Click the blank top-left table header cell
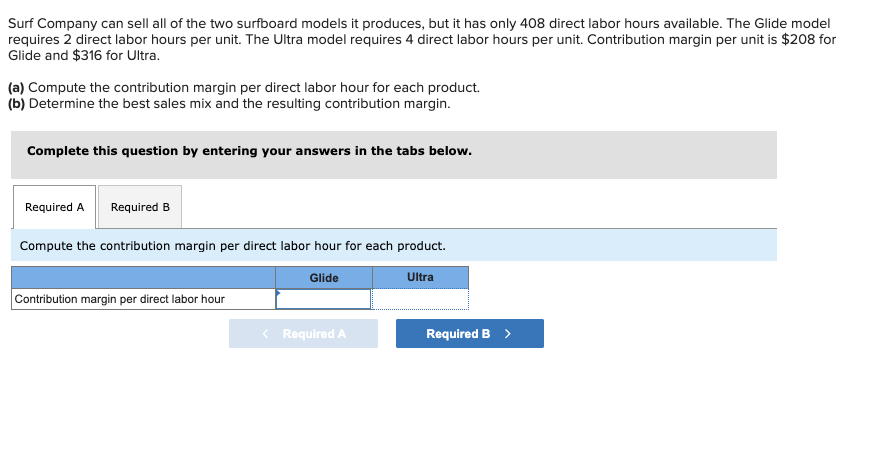Screen dimensions: 872x468 (x=143, y=278)
